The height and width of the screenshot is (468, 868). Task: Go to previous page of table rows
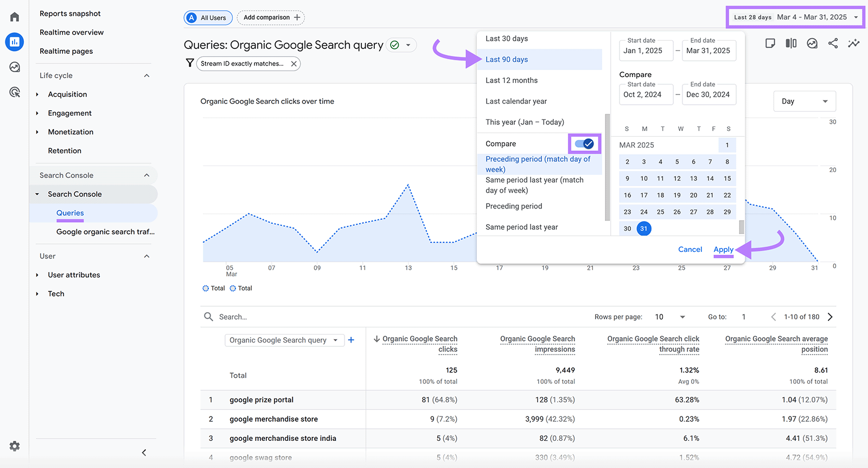[x=774, y=317]
